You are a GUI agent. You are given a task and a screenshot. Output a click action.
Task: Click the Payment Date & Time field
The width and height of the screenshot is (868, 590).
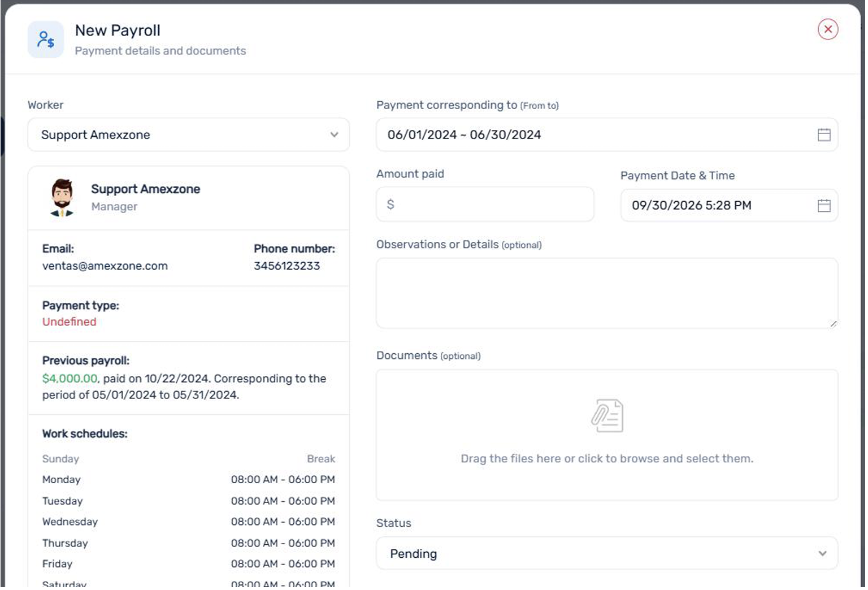click(729, 205)
